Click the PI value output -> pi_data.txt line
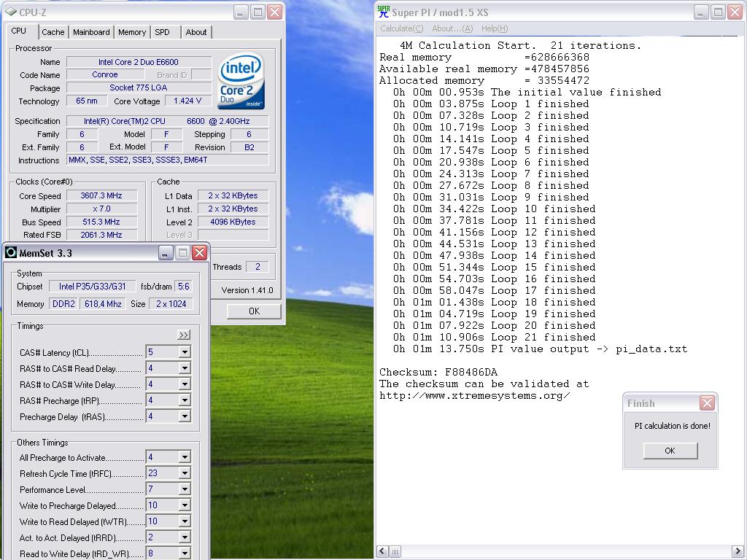Screen dimensions: 747x560 pyautogui.click(x=541, y=349)
